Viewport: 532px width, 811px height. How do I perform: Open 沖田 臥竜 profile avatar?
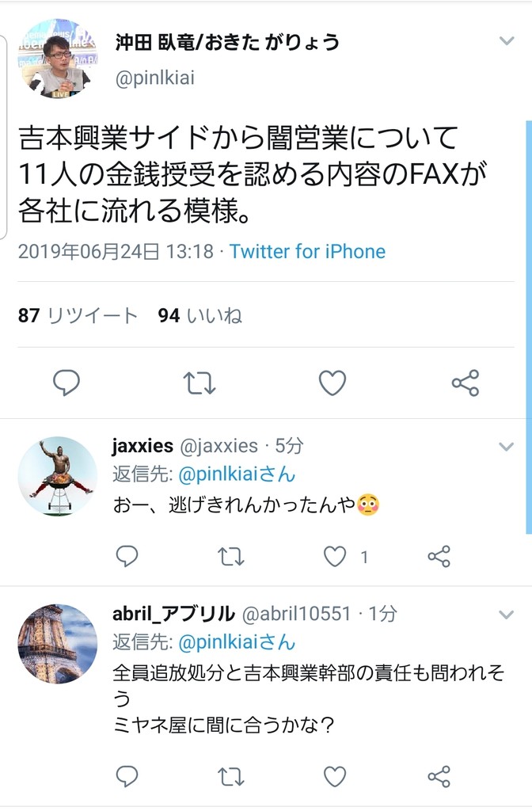pos(57,59)
